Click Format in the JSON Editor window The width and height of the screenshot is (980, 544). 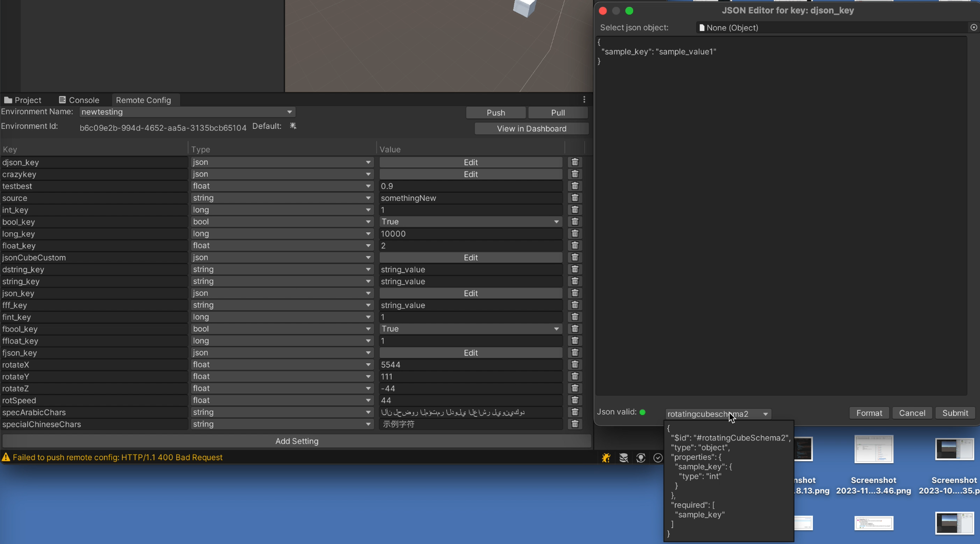[x=869, y=413]
